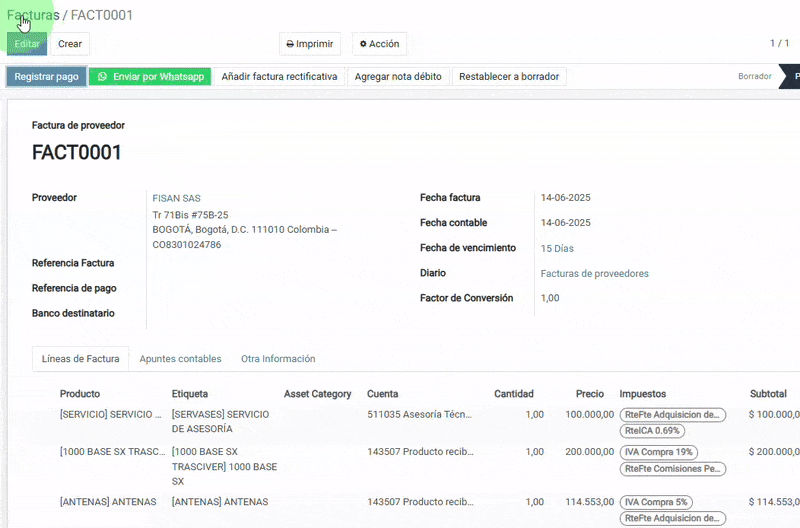Click Agregar nota débito
Image resolution: width=800 pixels, height=528 pixels.
tap(398, 76)
